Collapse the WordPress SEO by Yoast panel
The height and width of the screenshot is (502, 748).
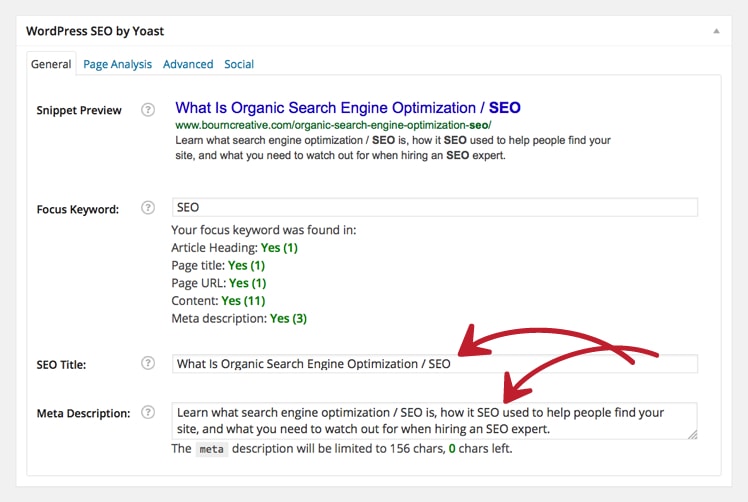click(716, 31)
